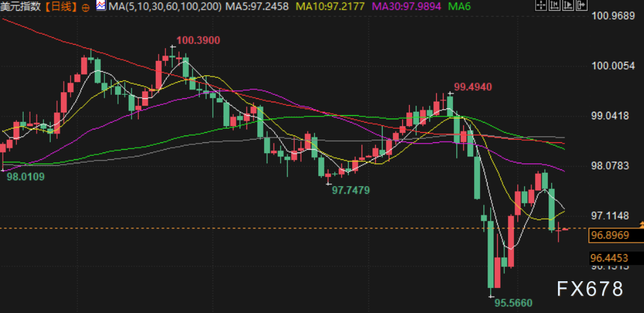This screenshot has height=313, width=644.
Task: Click the MA5:97.2458 indicator value
Action: [x=257, y=7]
